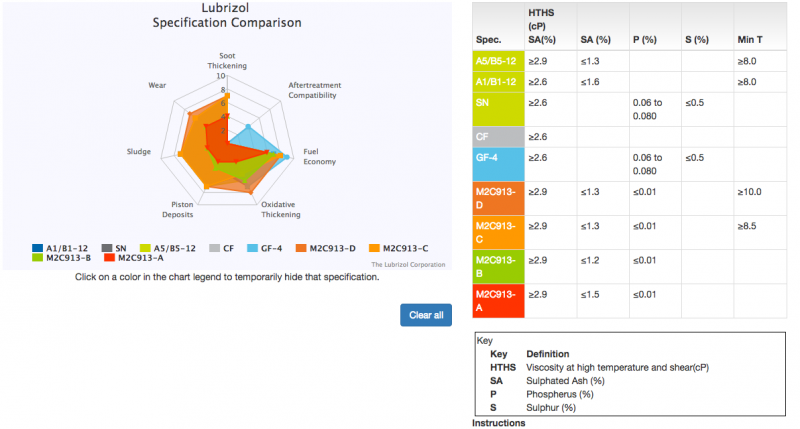Click the Sludge axis label
800x429 pixels.
[x=139, y=152]
